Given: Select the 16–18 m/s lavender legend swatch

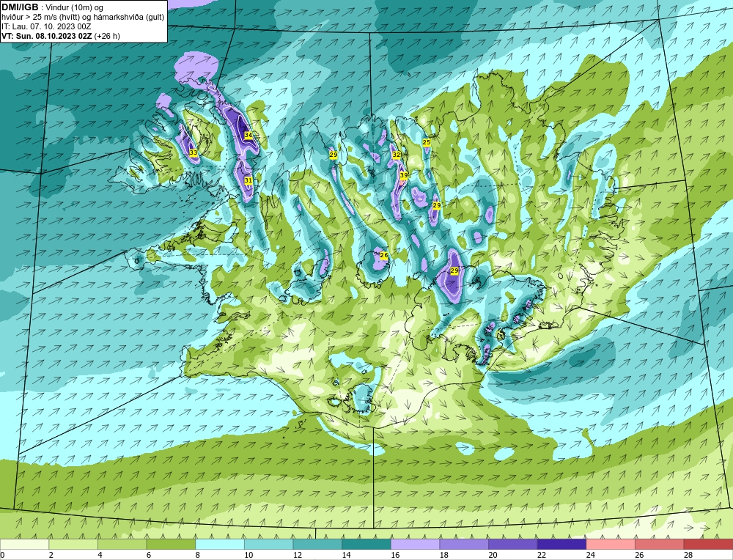Looking at the screenshot, I should tap(415, 544).
